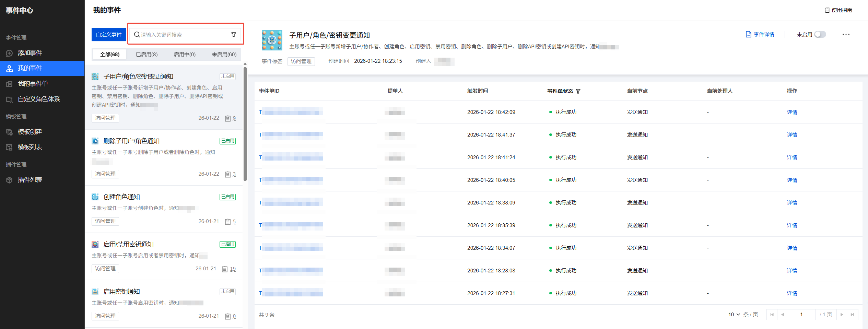Open the three-dot more options menu
This screenshot has height=329, width=868.
[x=846, y=34]
